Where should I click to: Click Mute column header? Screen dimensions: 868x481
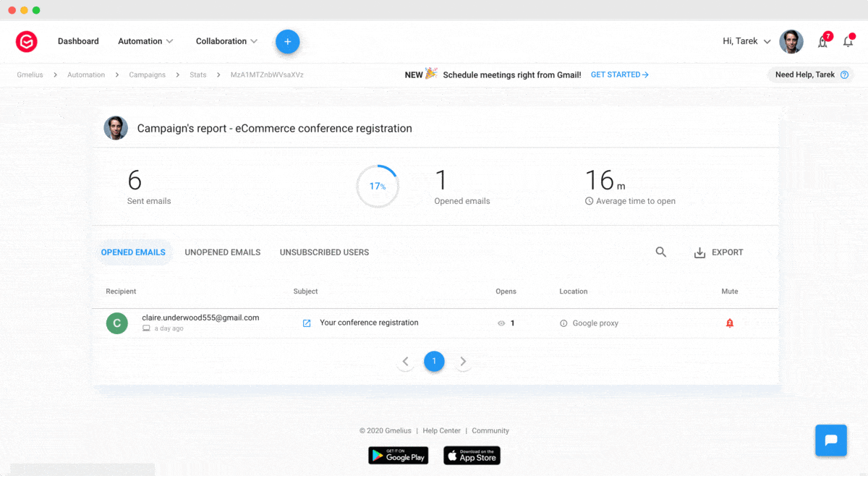730,291
